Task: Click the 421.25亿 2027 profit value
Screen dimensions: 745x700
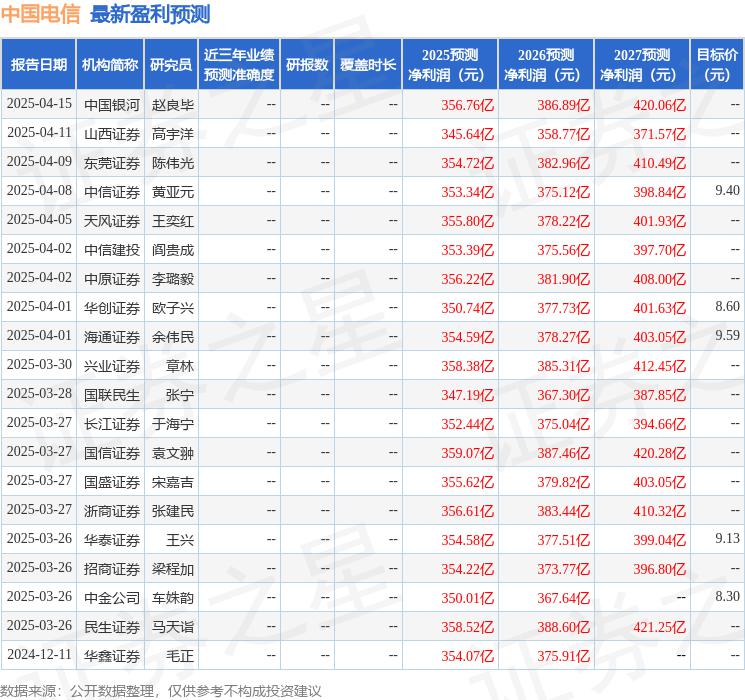Action: 659,627
